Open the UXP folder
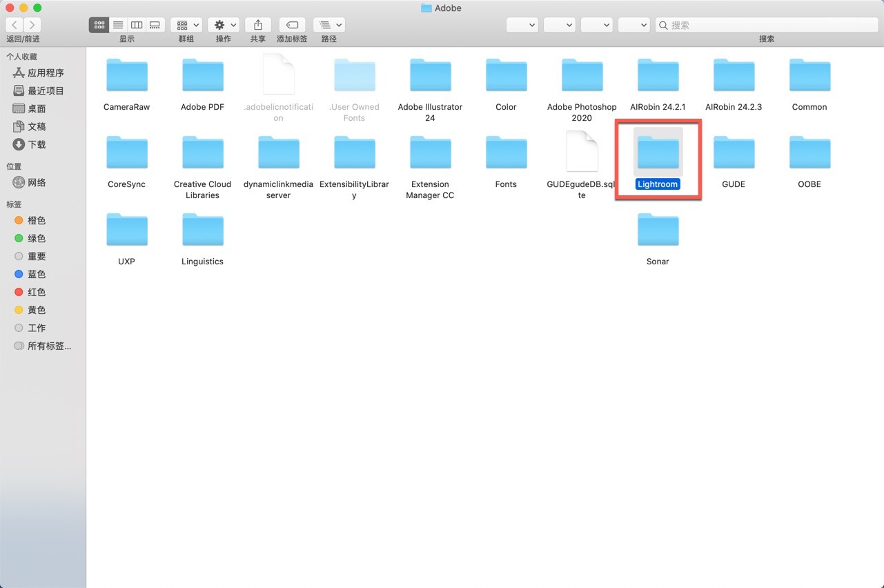The width and height of the screenshot is (884, 588). click(x=126, y=231)
